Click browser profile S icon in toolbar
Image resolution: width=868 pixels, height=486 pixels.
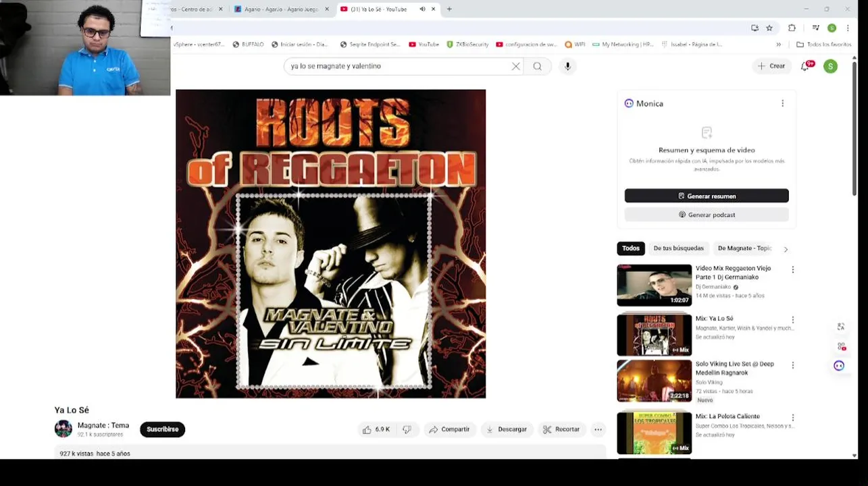click(832, 28)
